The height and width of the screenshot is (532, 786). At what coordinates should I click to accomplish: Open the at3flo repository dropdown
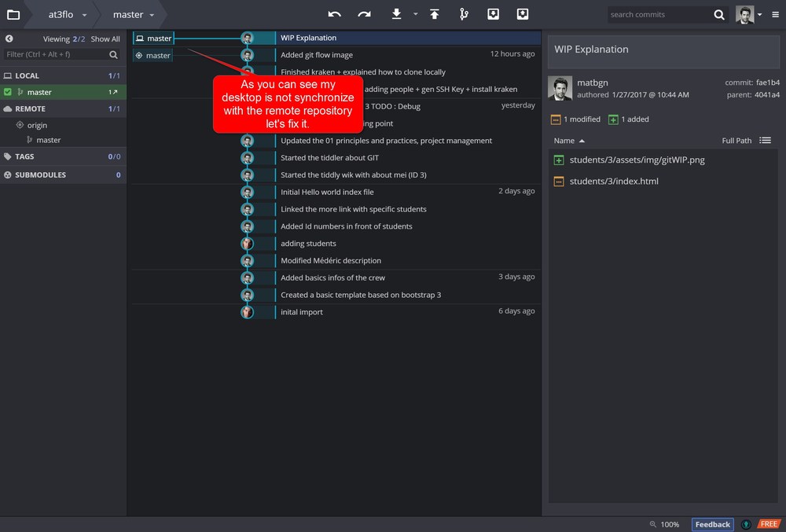[67, 14]
